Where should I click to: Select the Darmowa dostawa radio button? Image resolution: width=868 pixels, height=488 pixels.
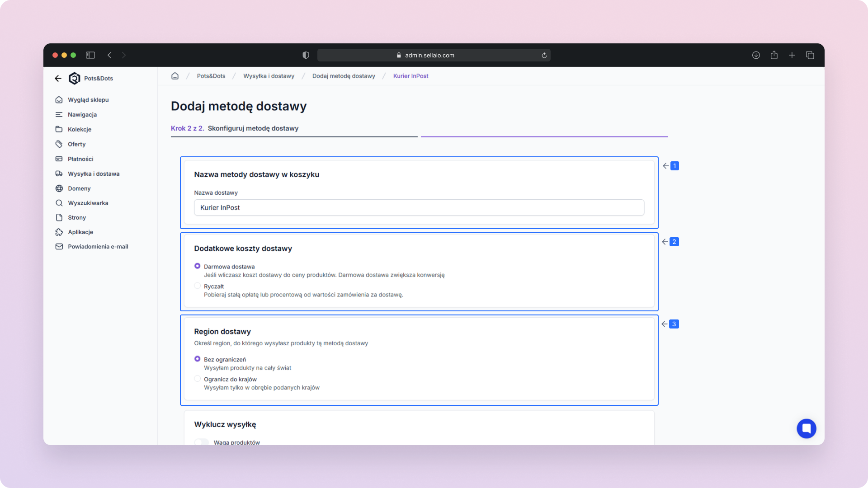(197, 266)
